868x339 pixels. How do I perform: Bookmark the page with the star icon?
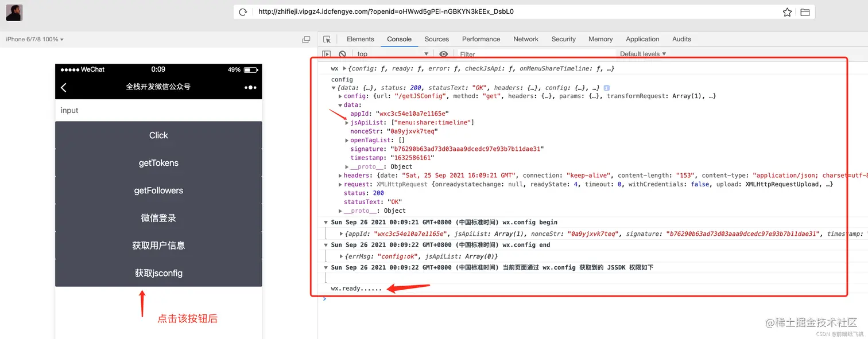pyautogui.click(x=787, y=12)
